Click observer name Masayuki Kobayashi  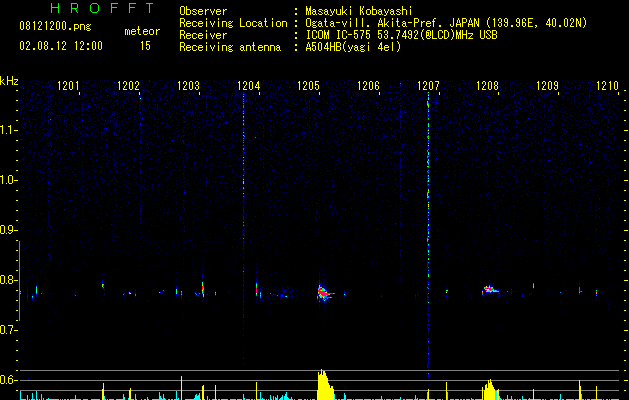[x=359, y=11]
